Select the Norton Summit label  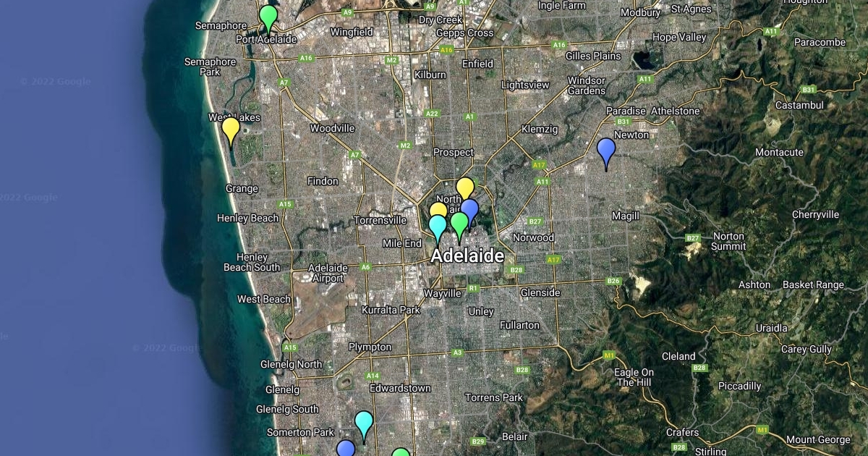point(728,242)
